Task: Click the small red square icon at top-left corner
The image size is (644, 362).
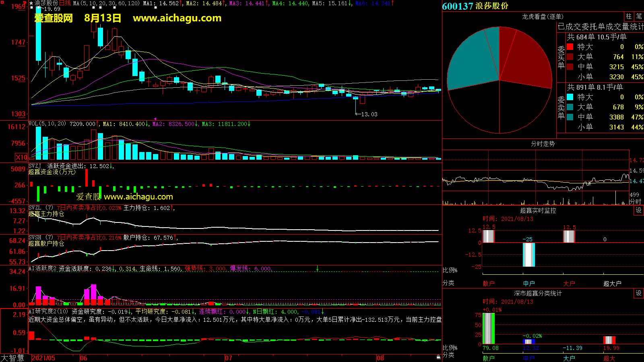Action: pos(2,2)
